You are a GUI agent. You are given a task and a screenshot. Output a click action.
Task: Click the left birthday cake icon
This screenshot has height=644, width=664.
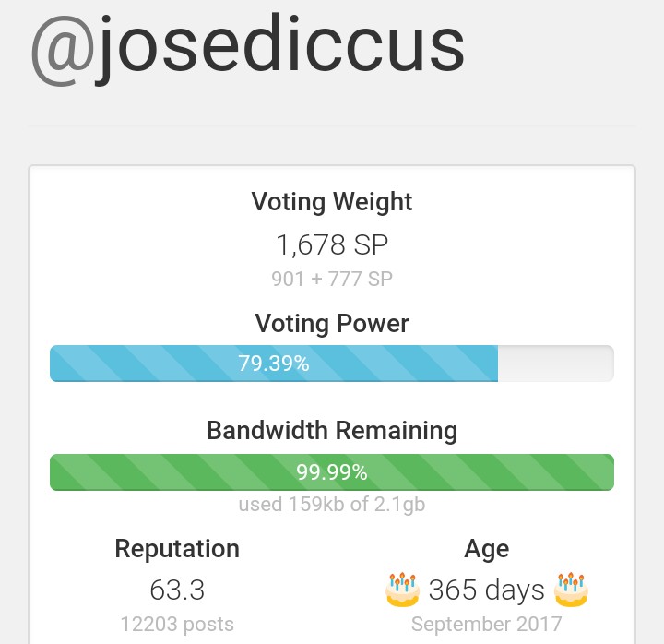[402, 589]
